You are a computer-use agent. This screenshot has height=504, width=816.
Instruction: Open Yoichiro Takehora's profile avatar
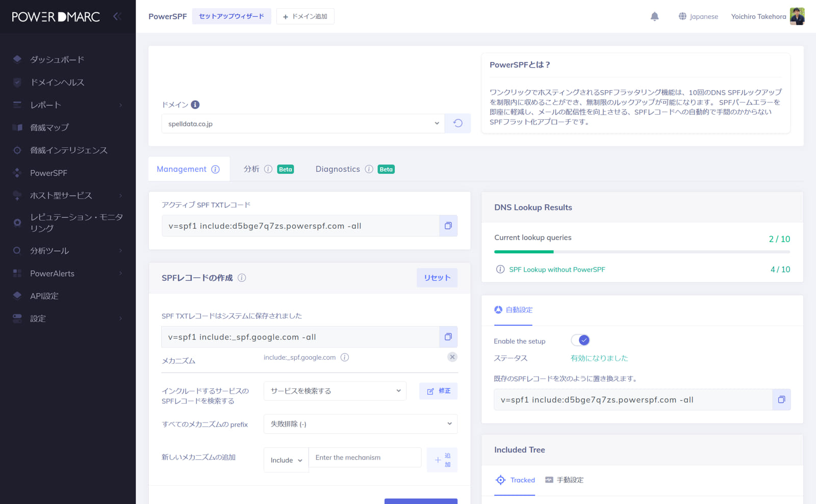point(797,16)
